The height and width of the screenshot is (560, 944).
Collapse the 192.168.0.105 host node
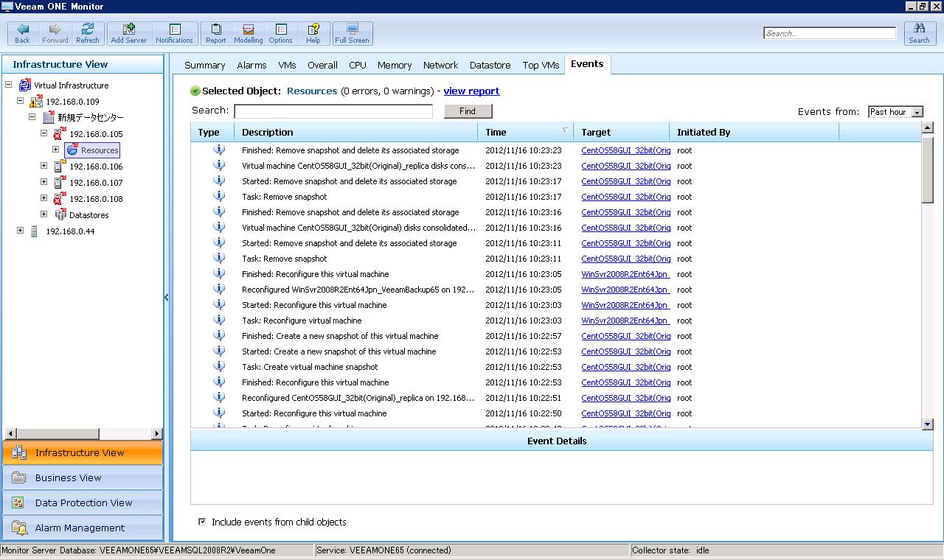[44, 133]
